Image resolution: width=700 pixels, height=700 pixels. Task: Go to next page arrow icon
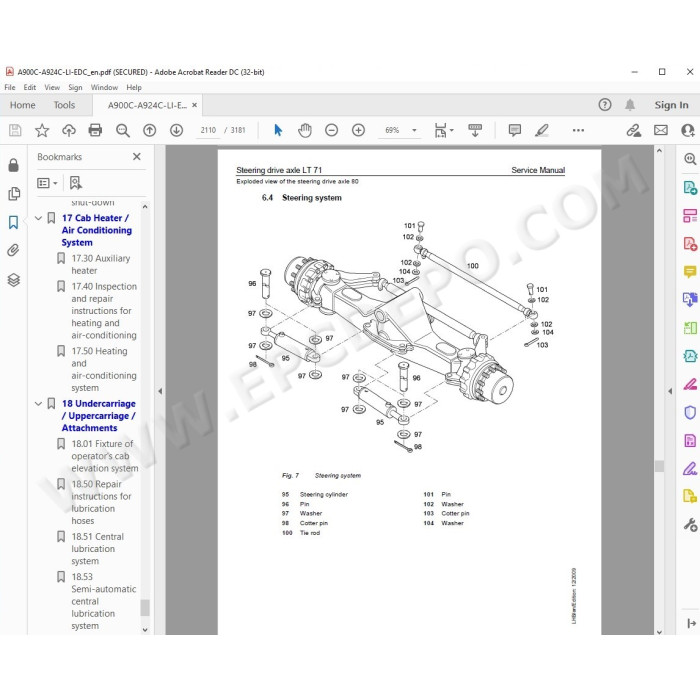point(176,130)
